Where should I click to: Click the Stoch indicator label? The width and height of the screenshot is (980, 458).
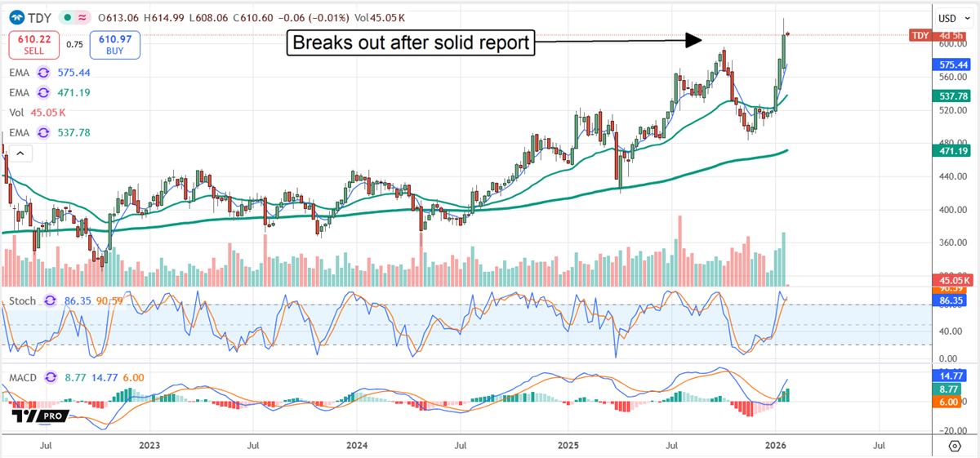[x=22, y=300]
